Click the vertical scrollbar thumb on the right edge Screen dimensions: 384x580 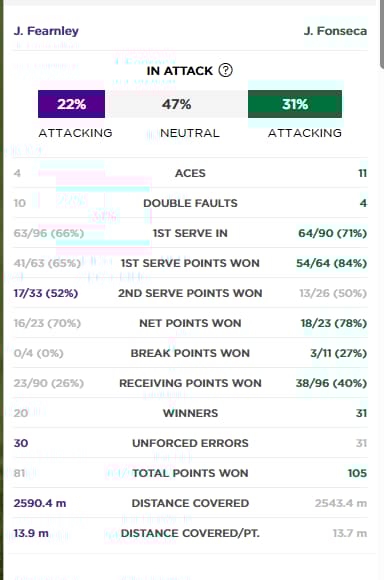[x=382, y=35]
